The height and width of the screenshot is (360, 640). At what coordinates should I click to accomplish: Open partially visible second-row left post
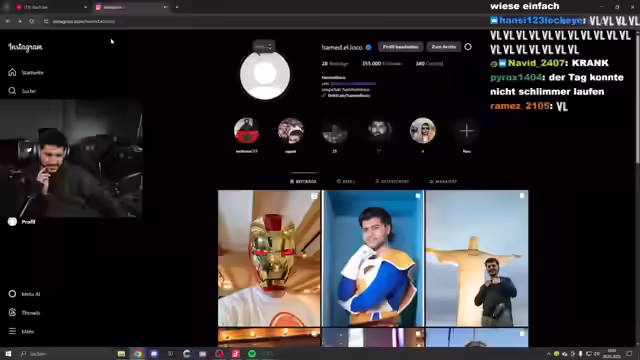click(269, 338)
